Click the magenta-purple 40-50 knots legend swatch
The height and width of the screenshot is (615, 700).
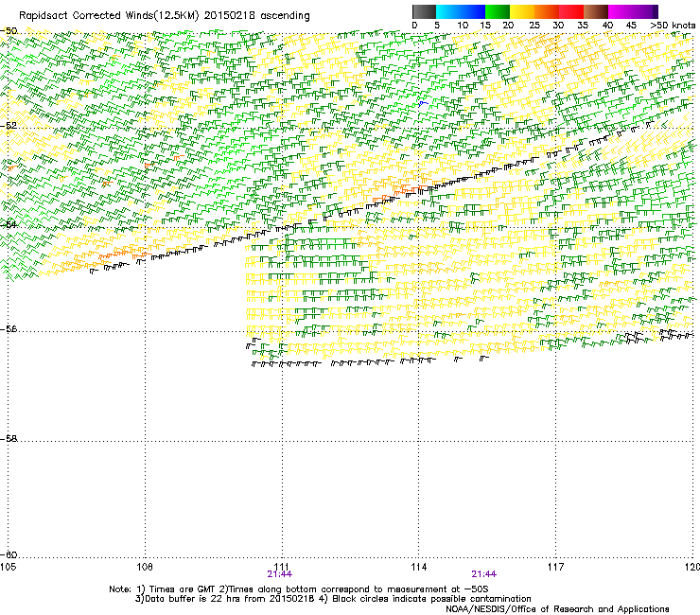tap(633, 11)
